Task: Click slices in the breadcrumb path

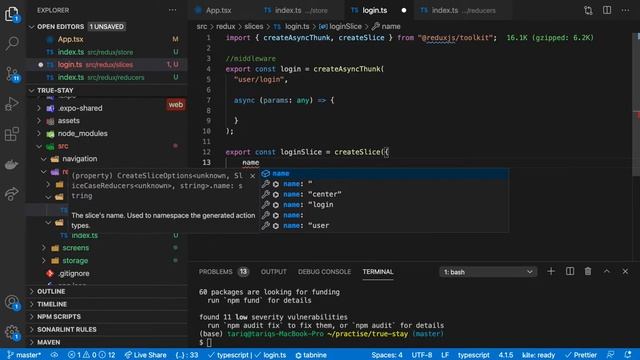Action: click(253, 27)
